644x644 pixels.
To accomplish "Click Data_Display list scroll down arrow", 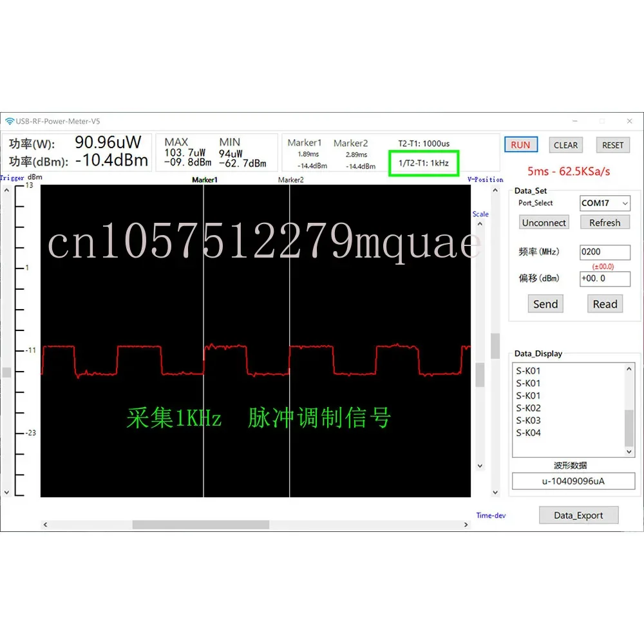I will (629, 451).
